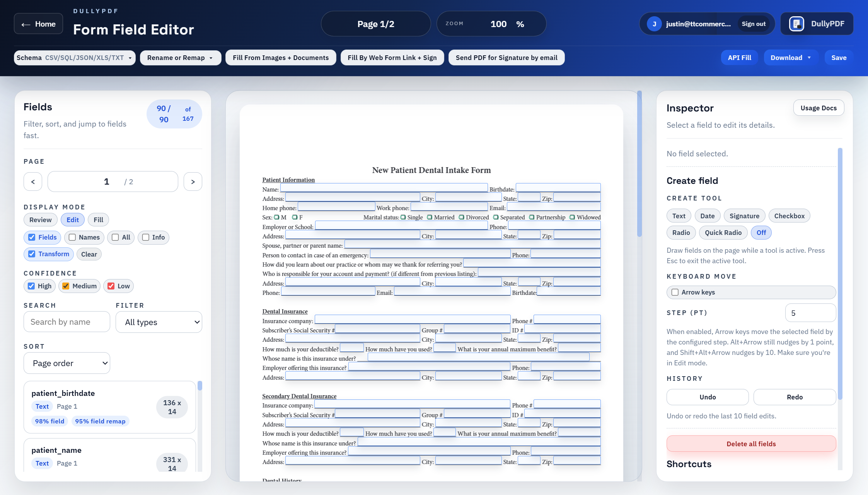Viewport: 868px width, 495px height.
Task: Select the Quick Radio create tool
Action: point(723,233)
